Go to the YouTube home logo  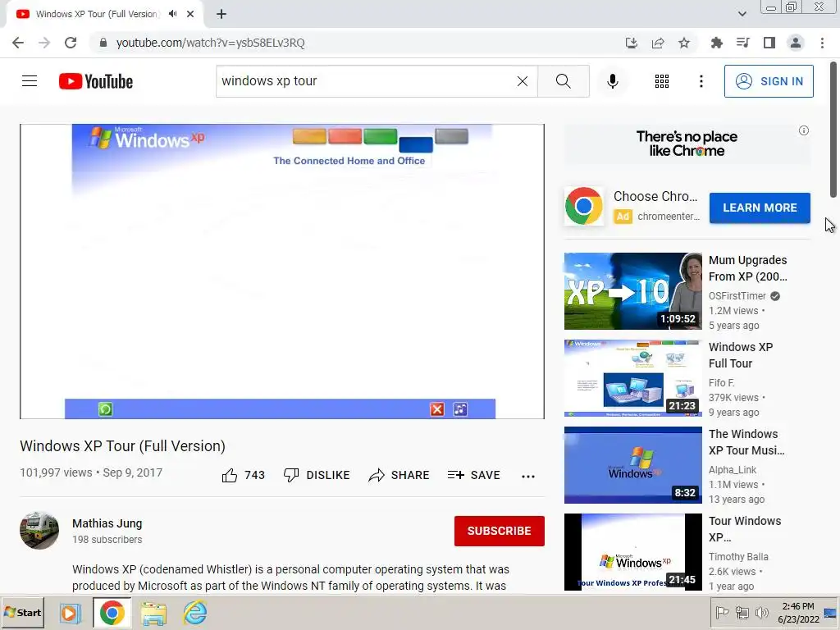pos(96,81)
